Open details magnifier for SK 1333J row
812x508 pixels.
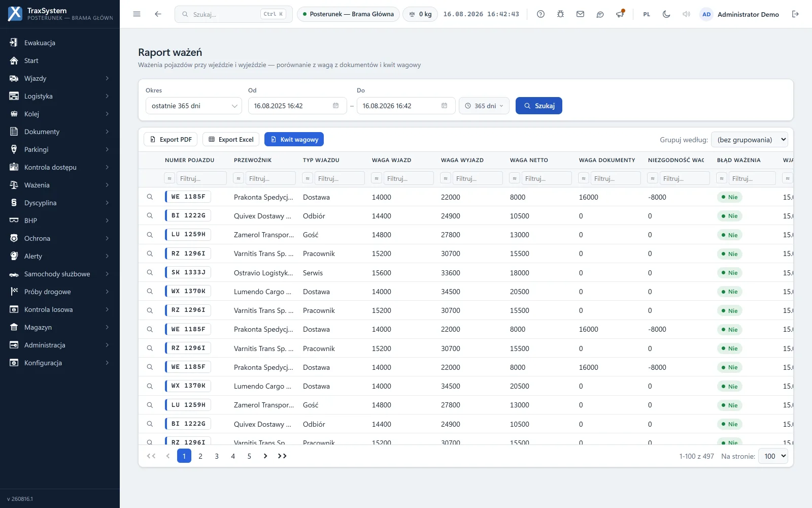click(x=150, y=272)
